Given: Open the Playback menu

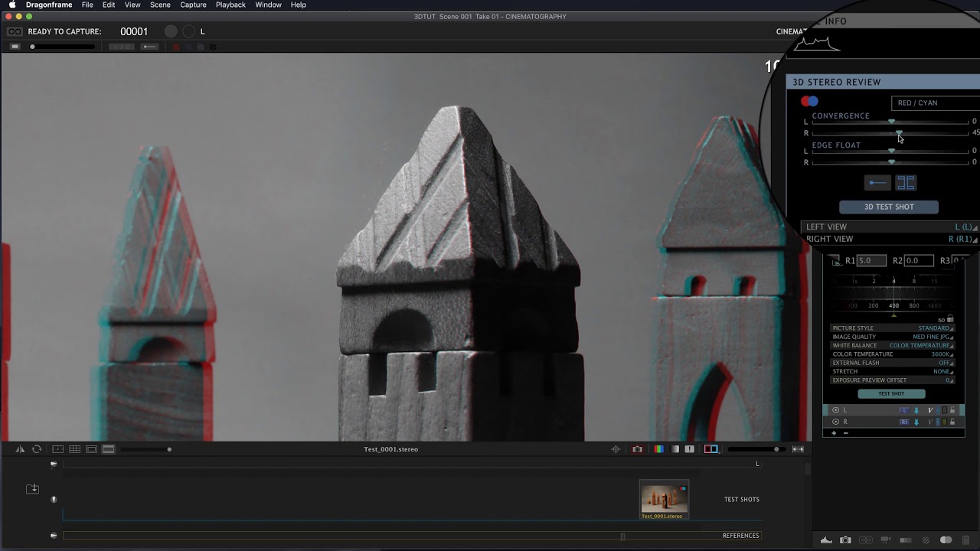Looking at the screenshot, I should coord(230,5).
